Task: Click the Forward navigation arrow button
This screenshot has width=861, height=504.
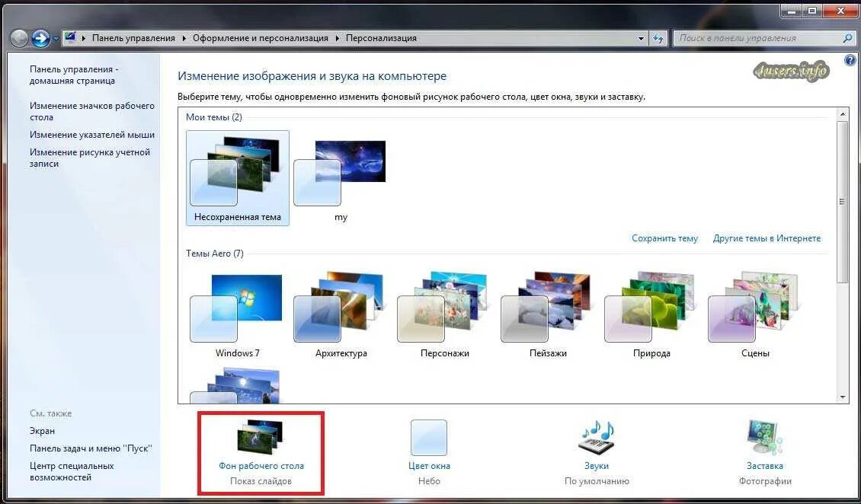Action: (40, 38)
